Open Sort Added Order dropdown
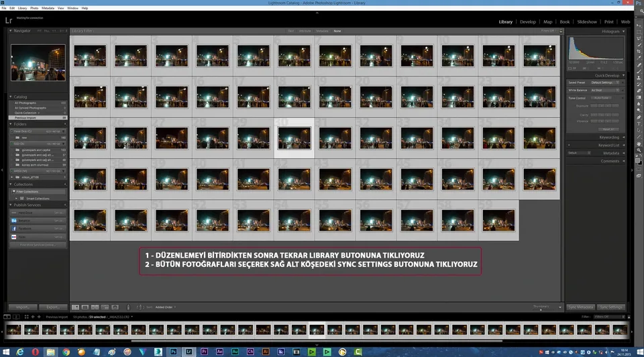This screenshot has height=357, width=644. pos(166,307)
